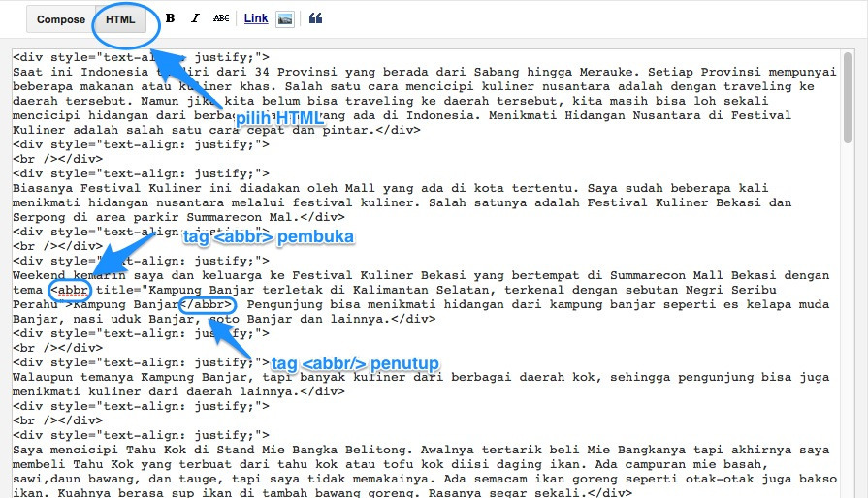Apply bold formatting with the B icon
This screenshot has height=498, width=868.
click(x=171, y=18)
